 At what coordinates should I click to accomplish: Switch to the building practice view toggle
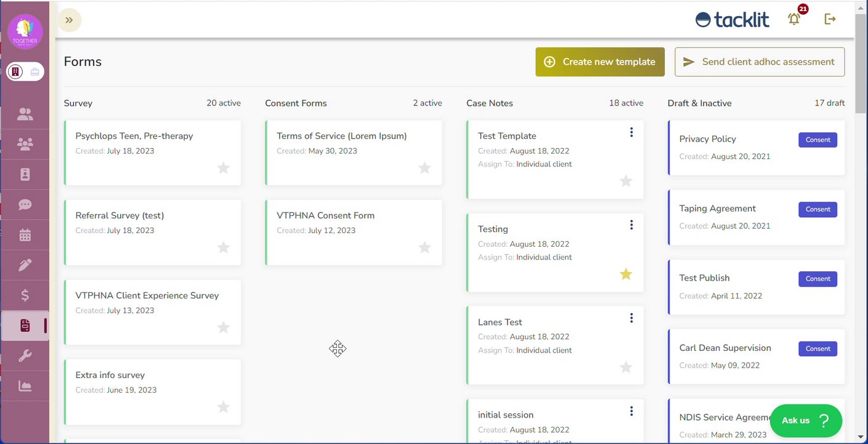click(17, 72)
